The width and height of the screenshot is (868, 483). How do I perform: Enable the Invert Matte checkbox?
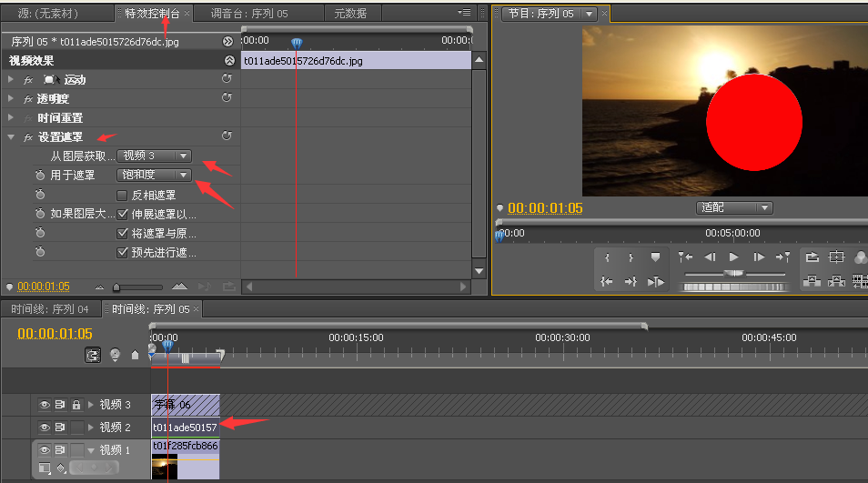(x=122, y=196)
